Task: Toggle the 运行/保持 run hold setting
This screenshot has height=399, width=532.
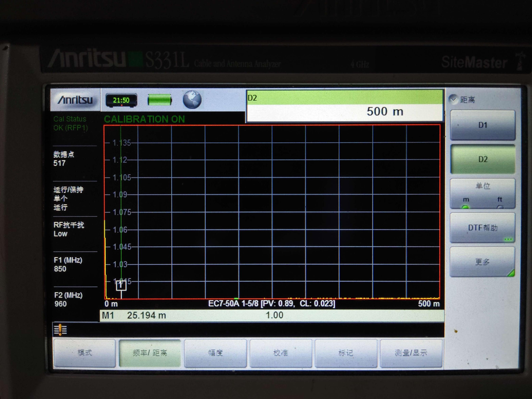Action: tap(68, 198)
